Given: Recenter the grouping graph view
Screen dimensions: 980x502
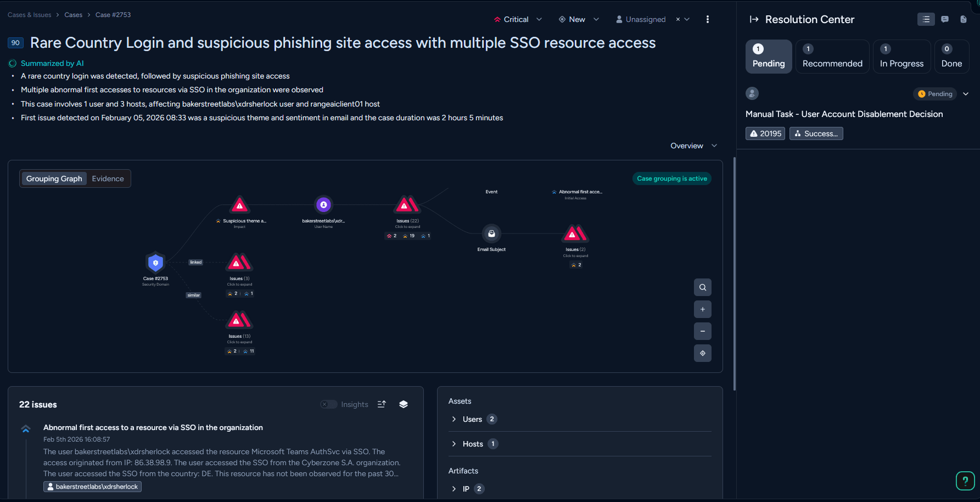Looking at the screenshot, I should coord(703,353).
